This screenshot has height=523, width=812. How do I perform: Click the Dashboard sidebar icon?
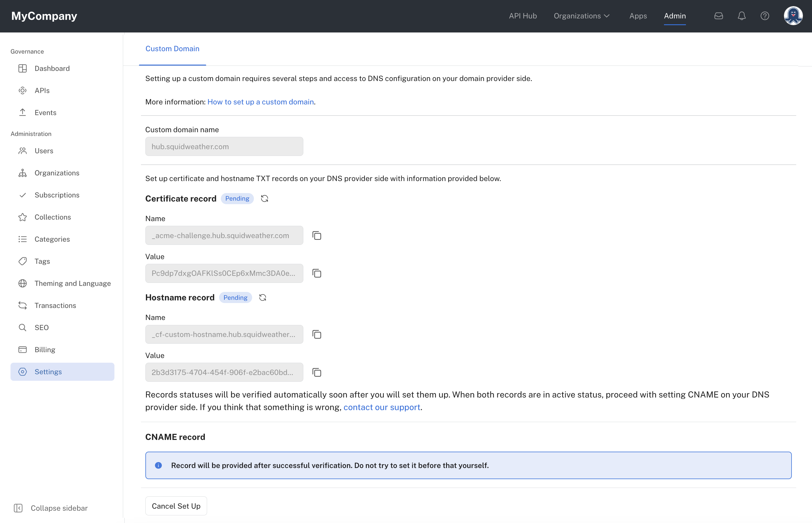point(23,68)
